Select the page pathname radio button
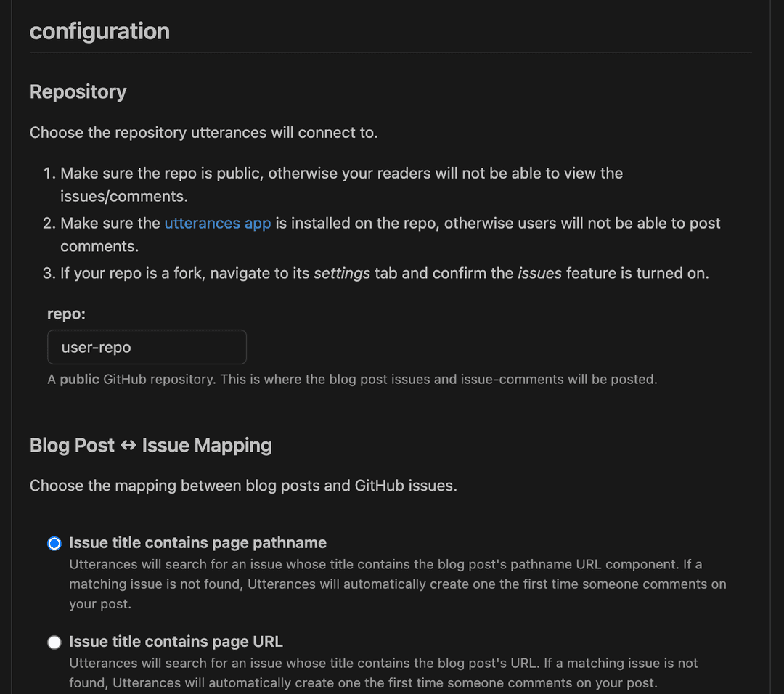The image size is (784, 694). [54, 544]
